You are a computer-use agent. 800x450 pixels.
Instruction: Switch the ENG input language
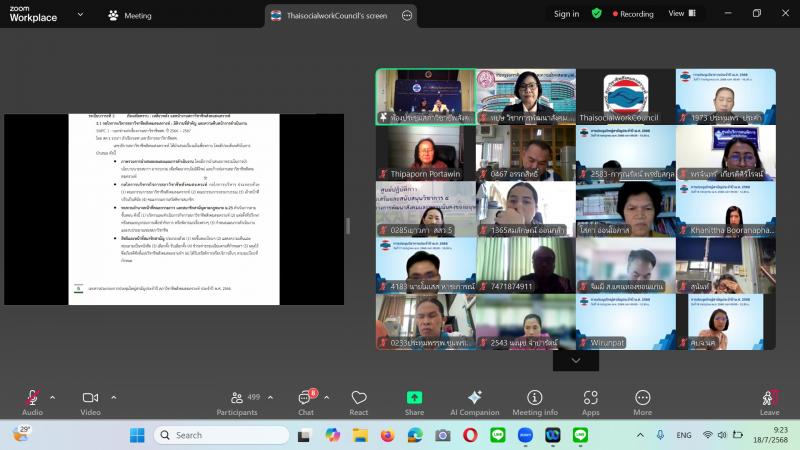tap(684, 435)
